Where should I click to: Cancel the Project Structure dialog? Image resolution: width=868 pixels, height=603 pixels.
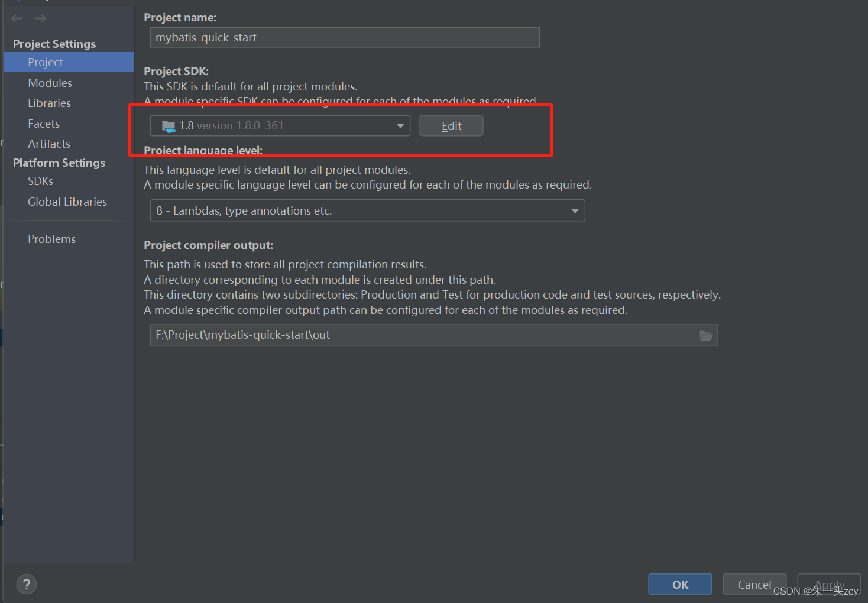pos(754,584)
